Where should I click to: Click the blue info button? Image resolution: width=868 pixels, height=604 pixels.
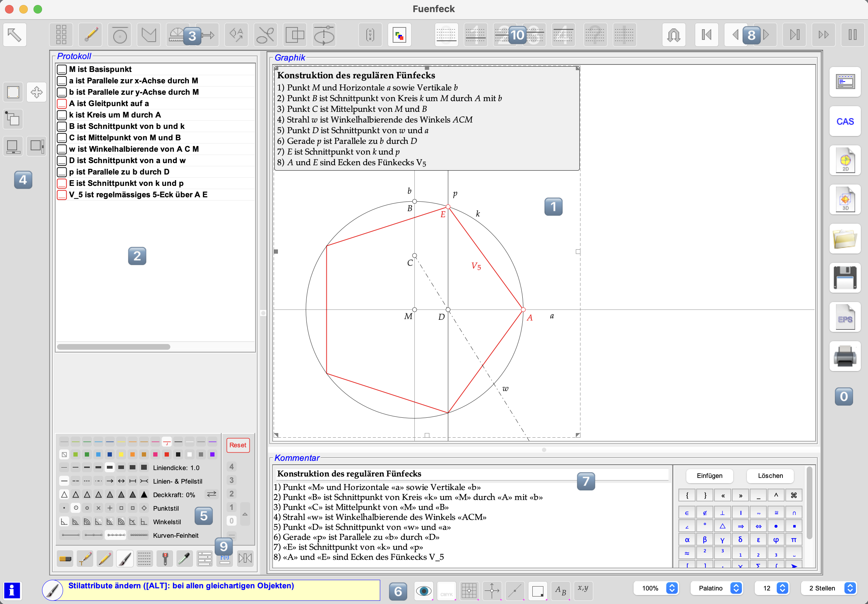12,590
